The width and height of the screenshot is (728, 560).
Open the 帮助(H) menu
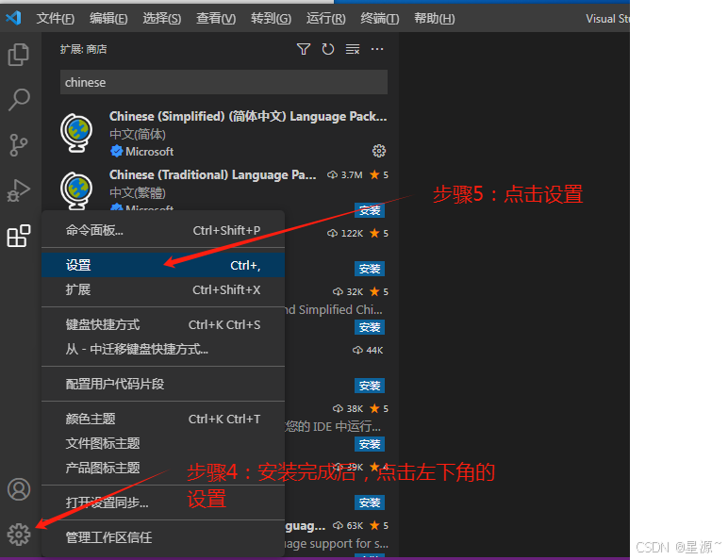click(x=435, y=19)
